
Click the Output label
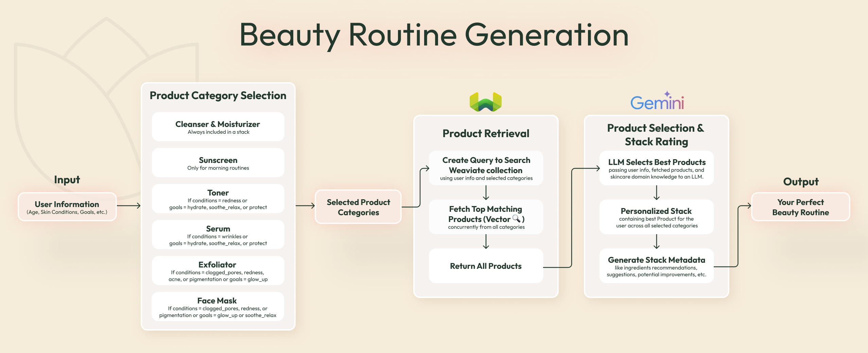801,182
